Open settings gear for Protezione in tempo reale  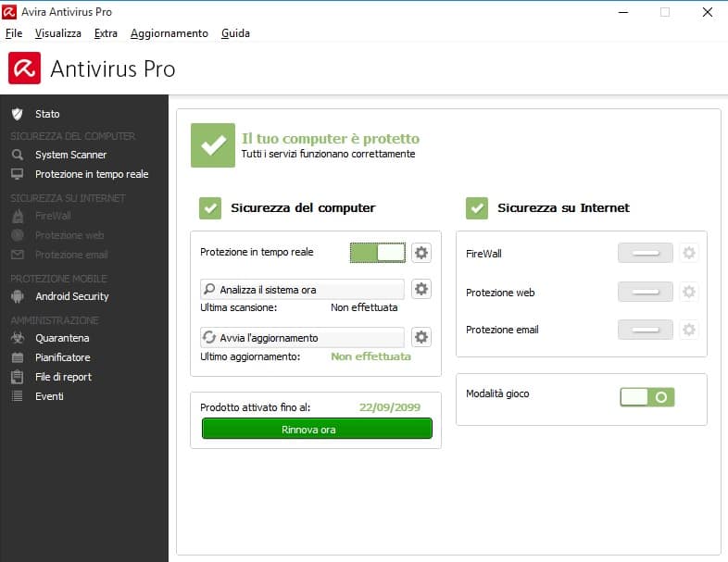click(421, 253)
